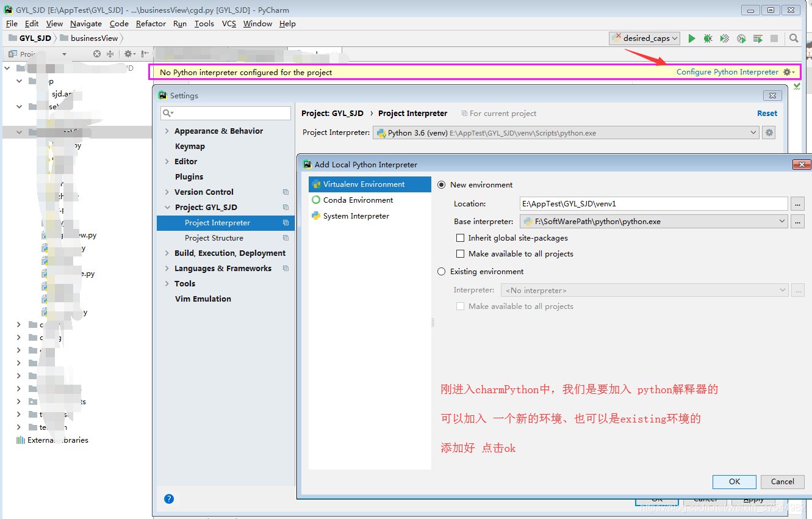Click gear icon next to Configure Python Interpreter
The image size is (812, 519).
tap(788, 72)
